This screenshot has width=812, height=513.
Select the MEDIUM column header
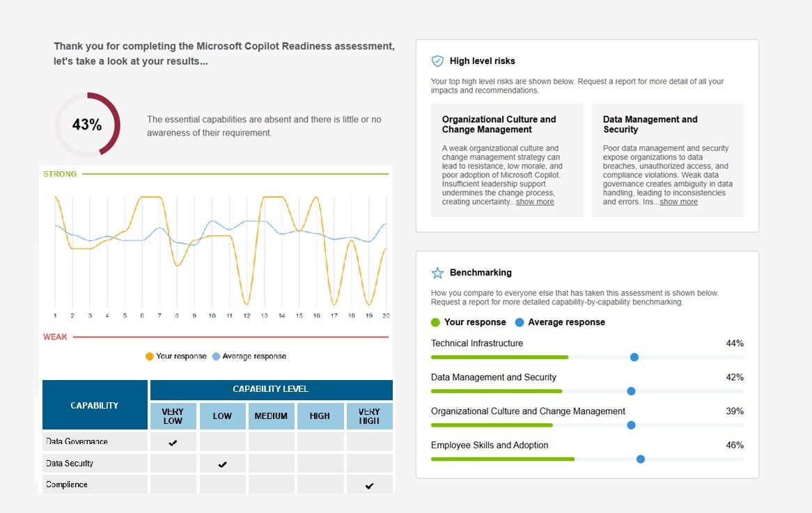coord(271,416)
